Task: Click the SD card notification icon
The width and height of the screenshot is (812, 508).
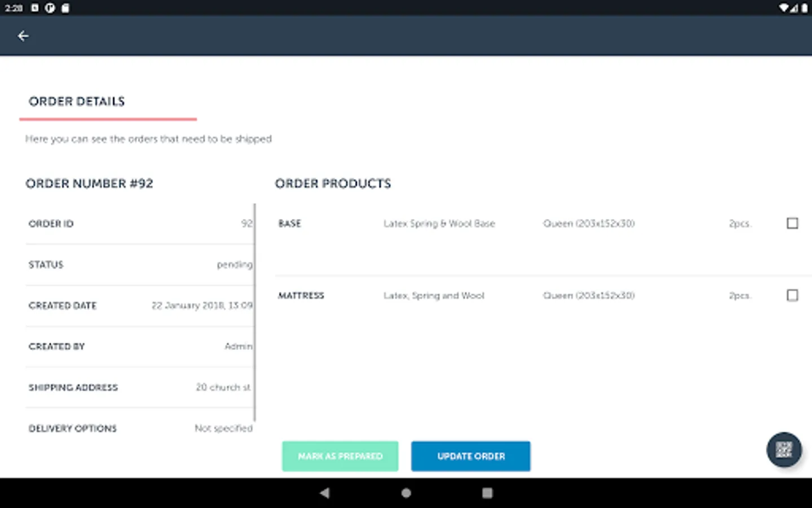Action: 65,8
